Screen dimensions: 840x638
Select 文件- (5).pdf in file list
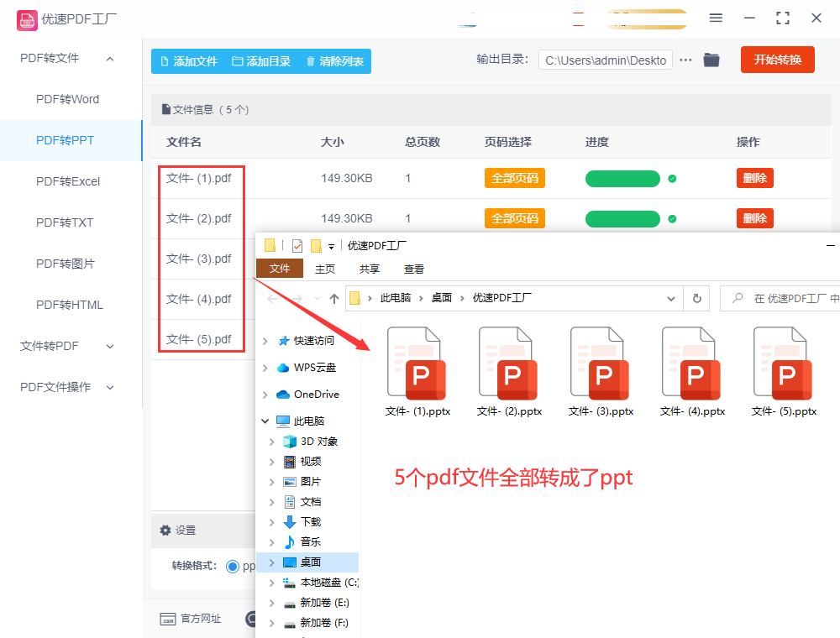tap(199, 339)
